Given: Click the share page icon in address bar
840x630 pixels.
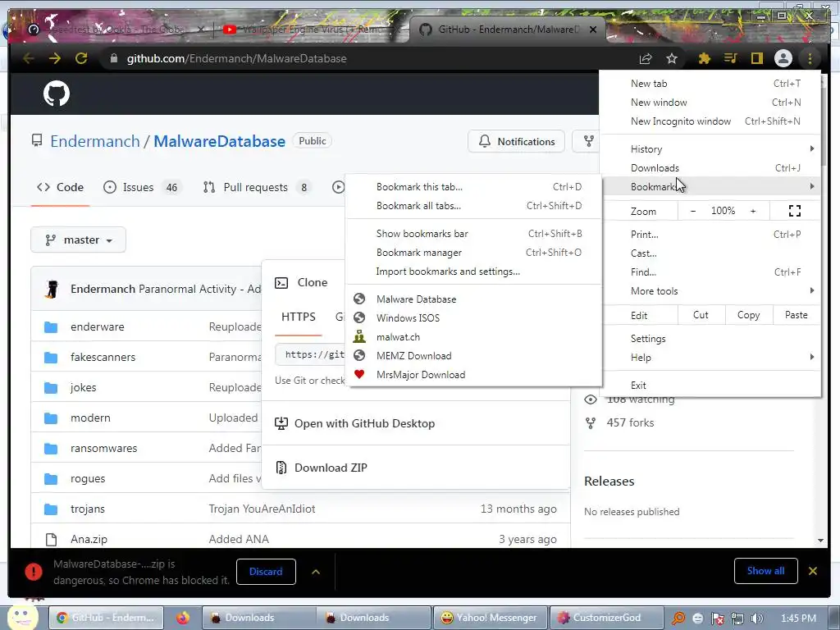Looking at the screenshot, I should click(x=646, y=58).
